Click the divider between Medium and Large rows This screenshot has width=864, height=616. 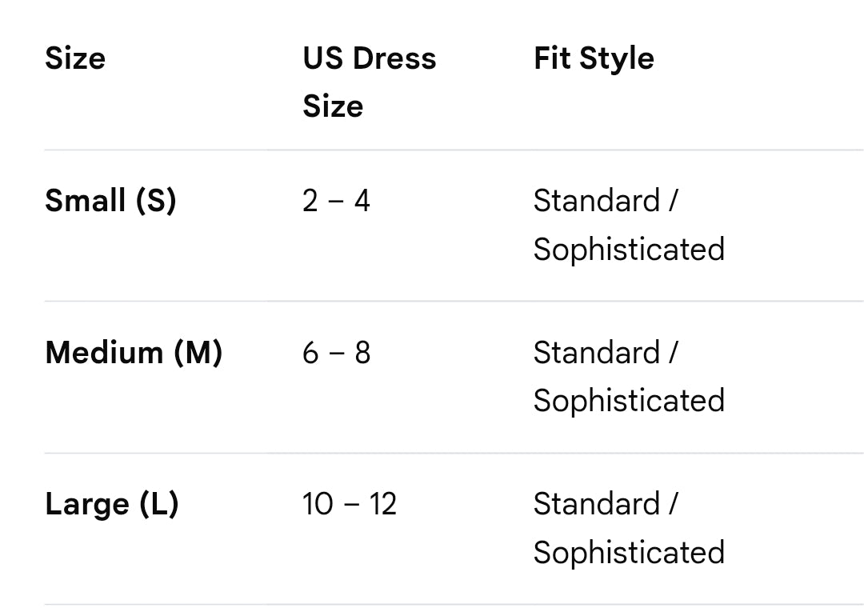coord(453,453)
